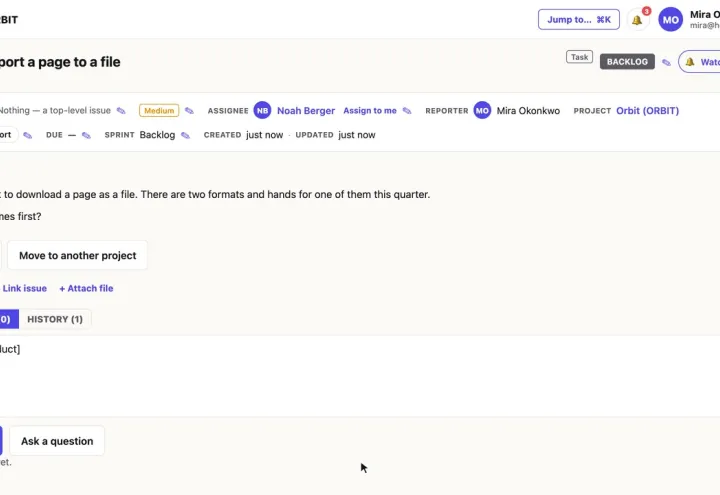Open Orbit (ORBIT) project link
Viewport: 720px width, 495px height.
pos(647,111)
